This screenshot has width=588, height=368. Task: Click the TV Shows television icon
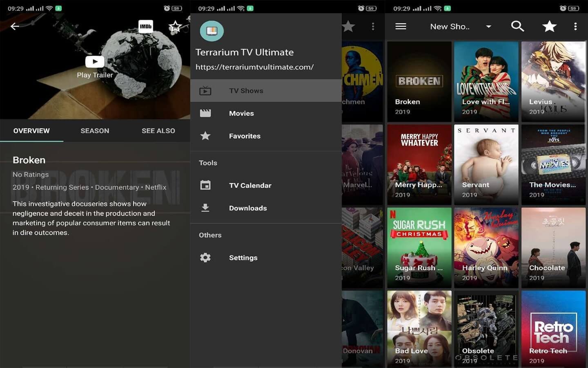pos(205,90)
